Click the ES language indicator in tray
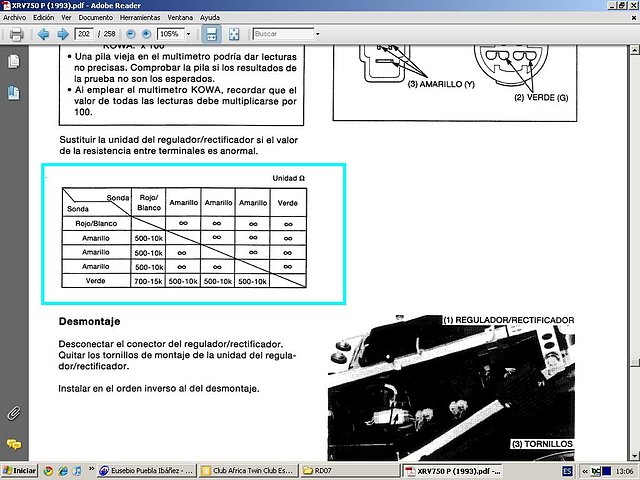Viewport: 640px width, 480px height. [567, 471]
